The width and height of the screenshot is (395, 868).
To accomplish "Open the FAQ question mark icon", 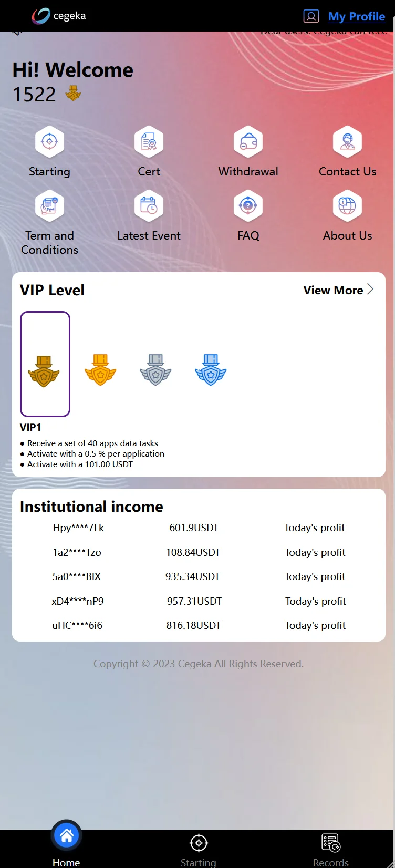I will click(248, 206).
